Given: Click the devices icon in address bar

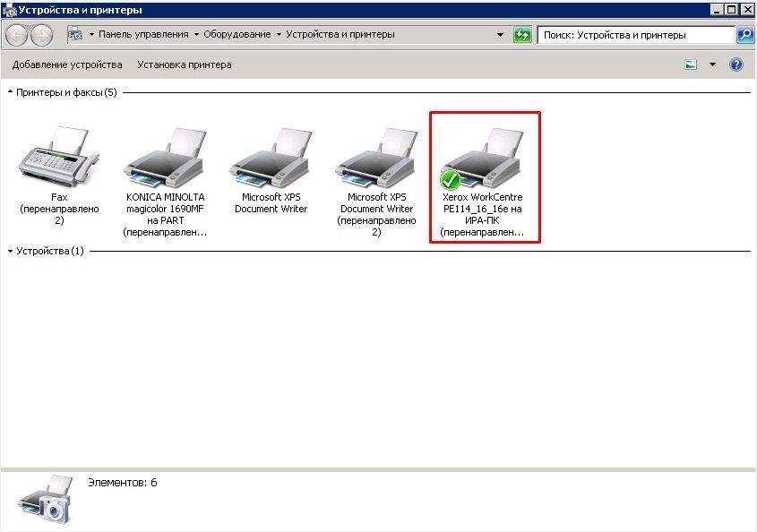Looking at the screenshot, I should click(x=75, y=34).
